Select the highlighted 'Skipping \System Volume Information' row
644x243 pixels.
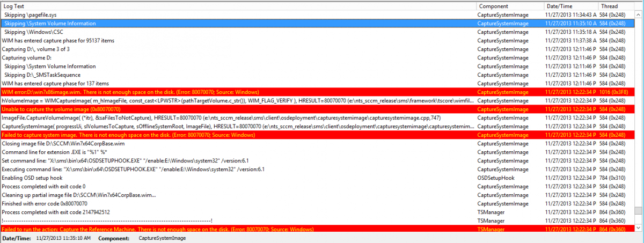[318, 24]
